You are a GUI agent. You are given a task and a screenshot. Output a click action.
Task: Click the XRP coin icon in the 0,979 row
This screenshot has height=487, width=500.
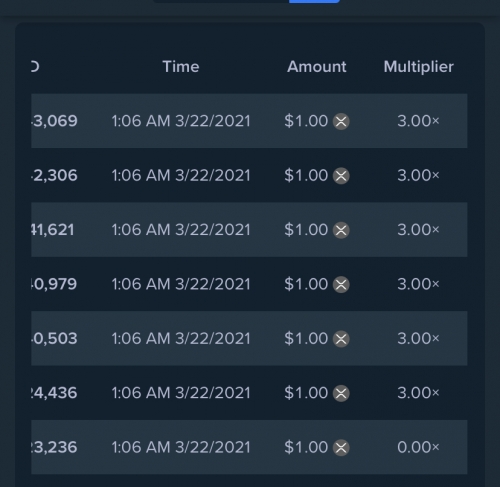[x=341, y=284]
